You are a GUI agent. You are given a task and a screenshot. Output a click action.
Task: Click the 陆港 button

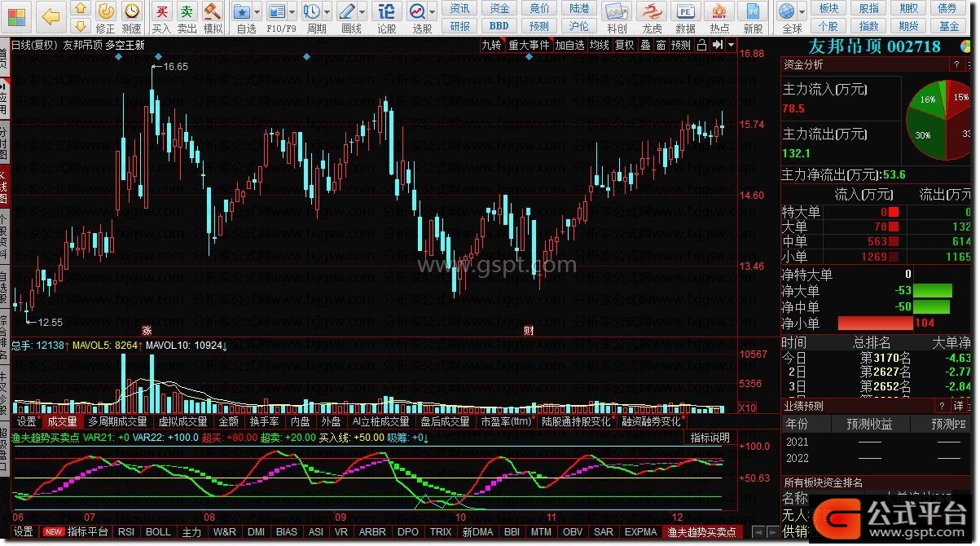point(579,8)
